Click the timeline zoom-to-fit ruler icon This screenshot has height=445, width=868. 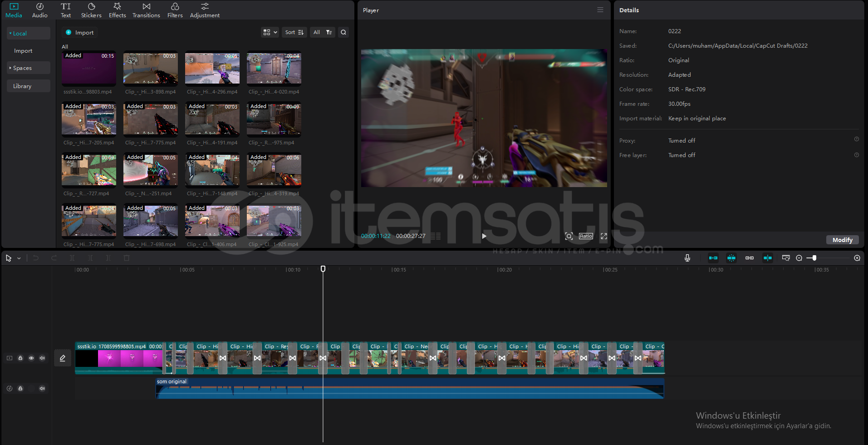[x=786, y=258]
